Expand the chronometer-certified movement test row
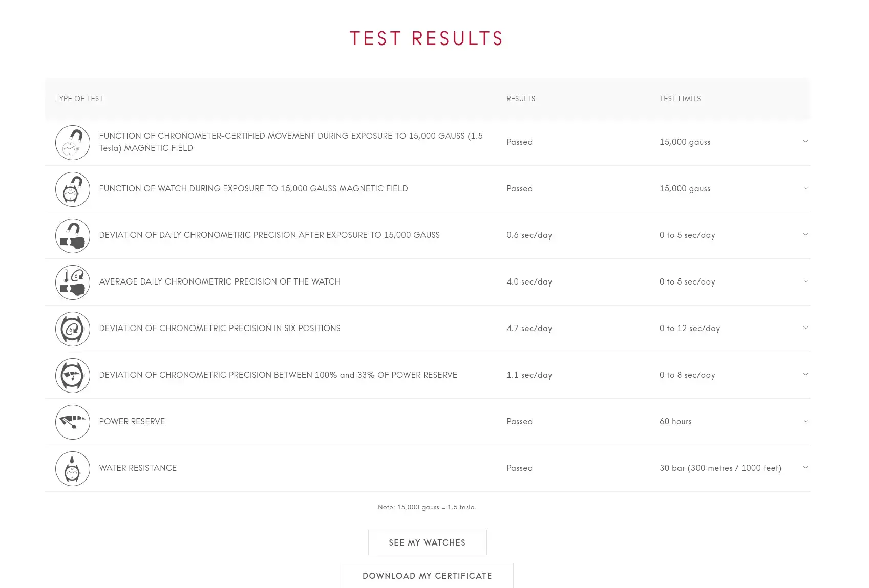The image size is (869, 588). click(x=806, y=142)
